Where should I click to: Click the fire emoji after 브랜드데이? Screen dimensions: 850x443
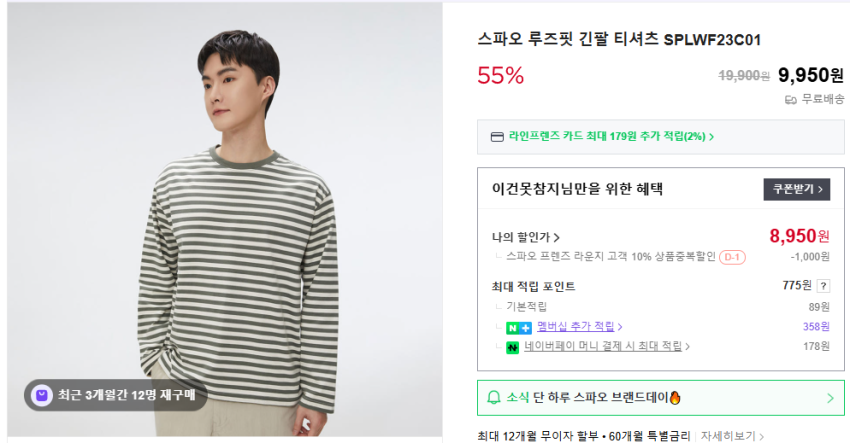[675, 398]
